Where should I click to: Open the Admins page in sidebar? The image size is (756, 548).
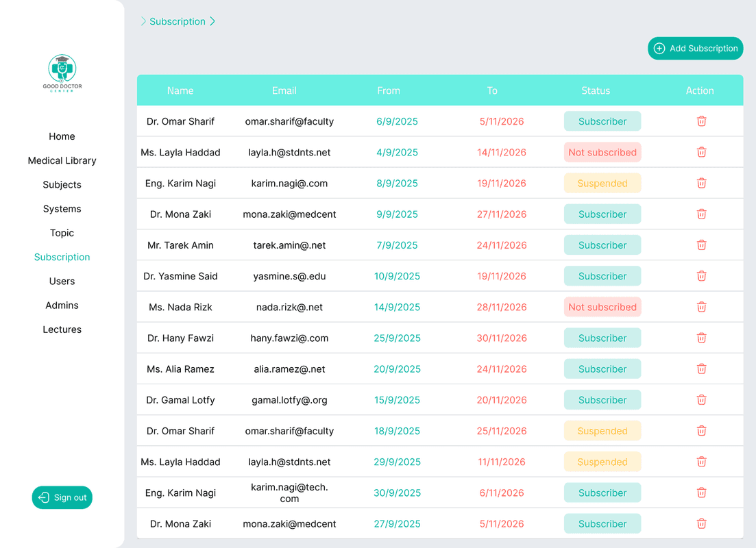[62, 306]
